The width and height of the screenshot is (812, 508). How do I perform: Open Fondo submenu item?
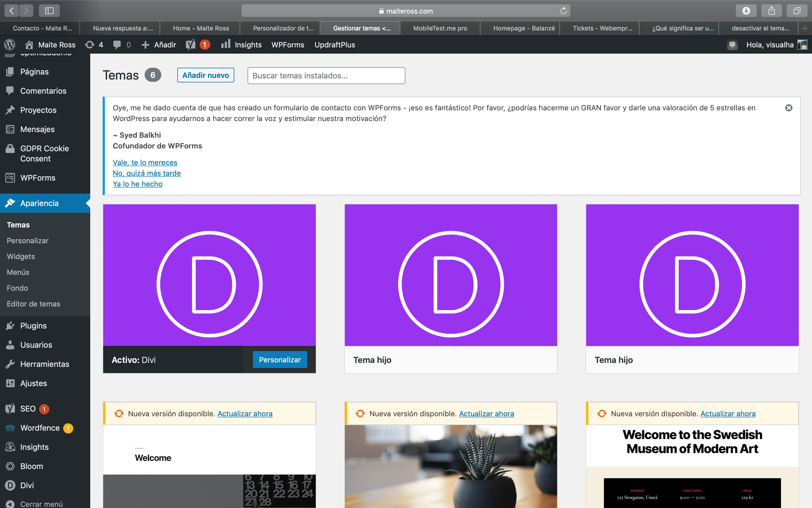(17, 288)
